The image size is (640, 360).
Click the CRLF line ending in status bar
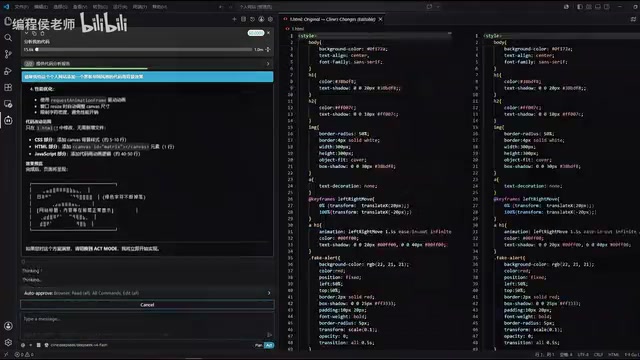(598, 355)
